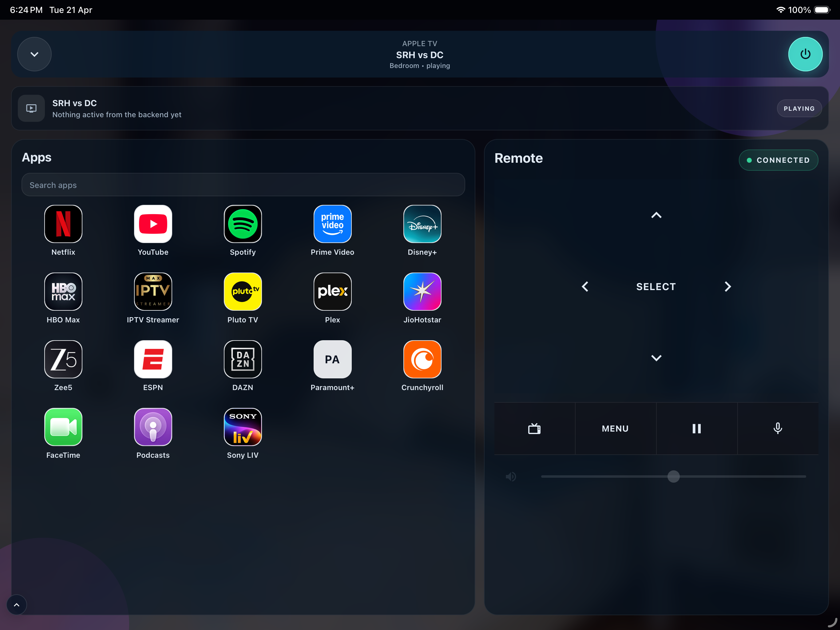Launch the DAZN app
Image resolution: width=840 pixels, height=630 pixels.
click(x=243, y=359)
